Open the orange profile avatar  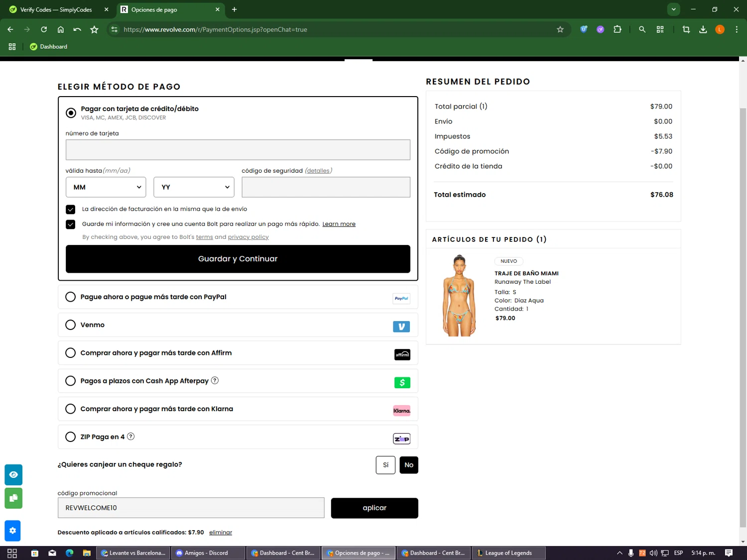[720, 29]
